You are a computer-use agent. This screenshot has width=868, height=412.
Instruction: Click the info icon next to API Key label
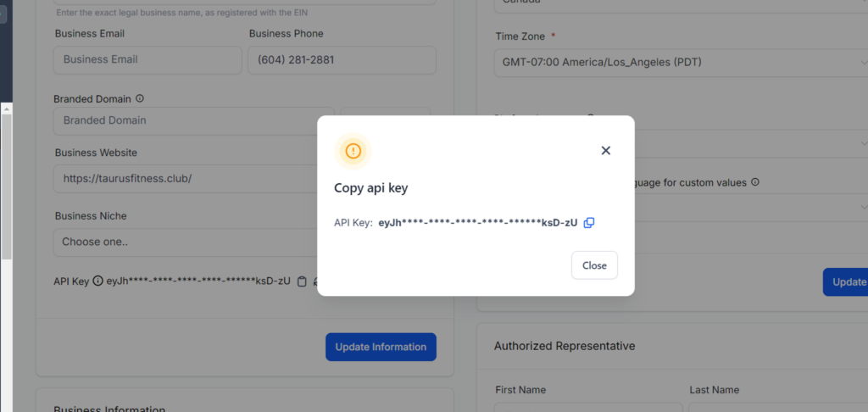(x=97, y=281)
